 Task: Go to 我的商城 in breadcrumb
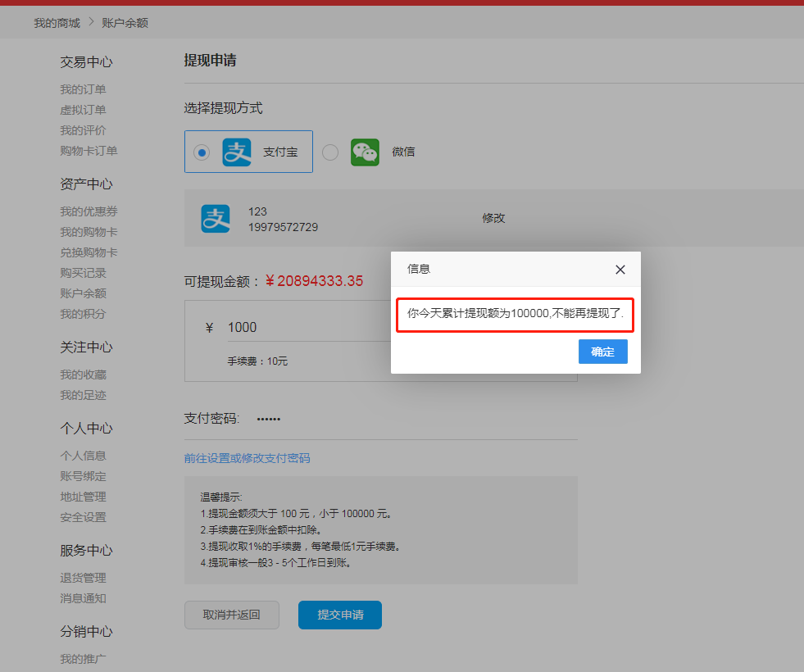coord(57,23)
